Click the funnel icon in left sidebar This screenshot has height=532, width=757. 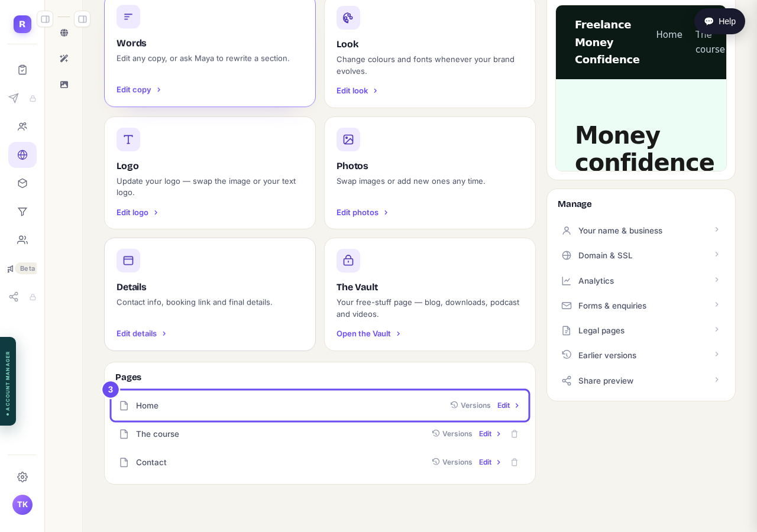click(22, 212)
